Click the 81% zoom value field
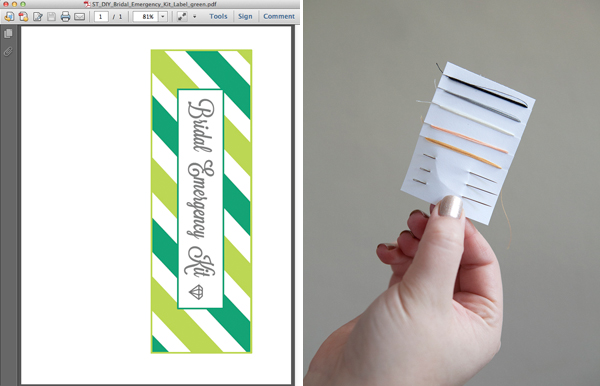Viewport: 600px width, 386px height. [x=146, y=16]
